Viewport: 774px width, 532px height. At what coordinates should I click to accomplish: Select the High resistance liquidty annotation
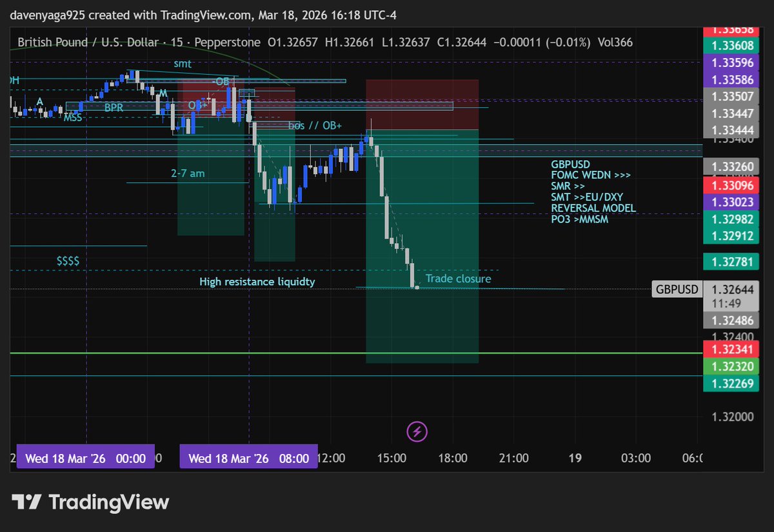[257, 282]
